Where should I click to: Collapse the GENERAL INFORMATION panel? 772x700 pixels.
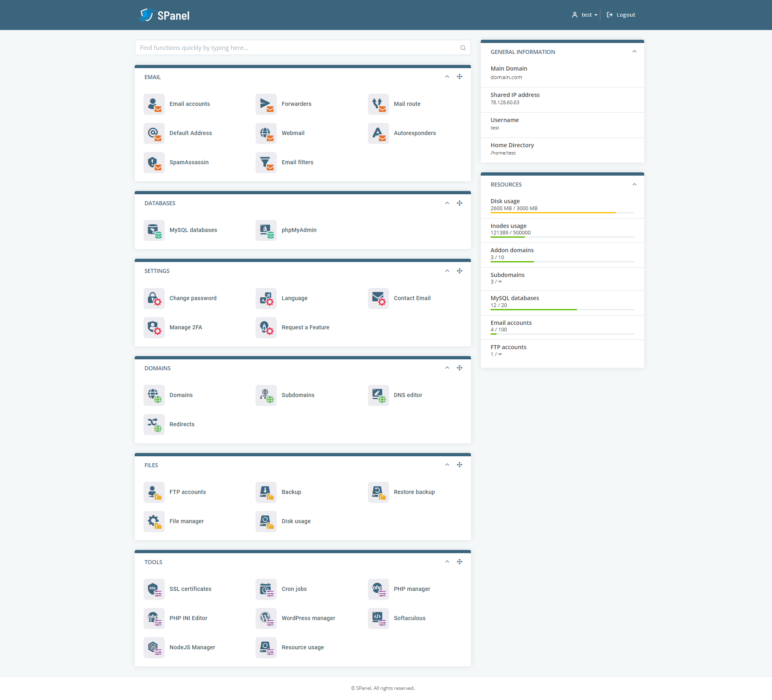coord(634,52)
